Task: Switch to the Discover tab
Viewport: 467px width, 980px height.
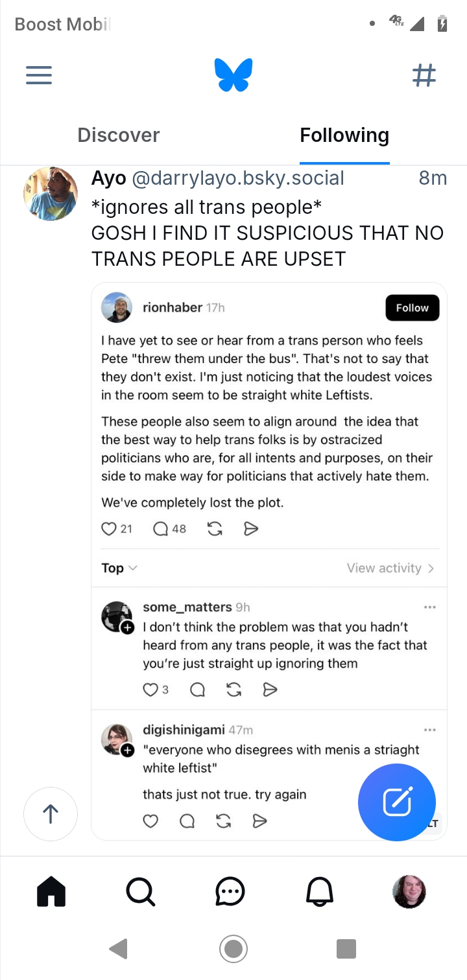Action: 118,135
